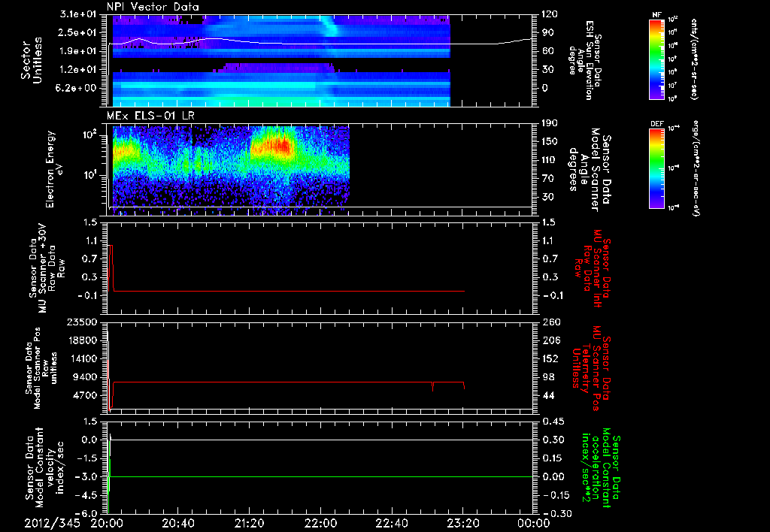Click the -3.0 velocity tick label
The height and width of the screenshot is (532, 770).
pos(86,477)
